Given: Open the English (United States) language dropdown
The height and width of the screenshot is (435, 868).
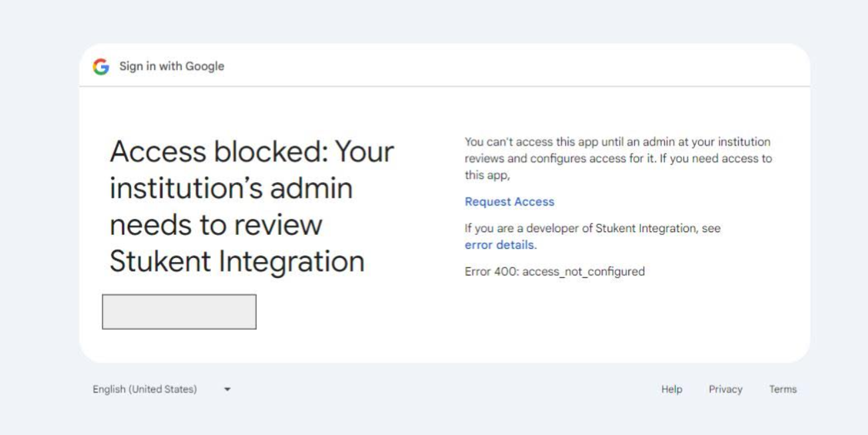Looking at the screenshot, I should tap(162, 389).
